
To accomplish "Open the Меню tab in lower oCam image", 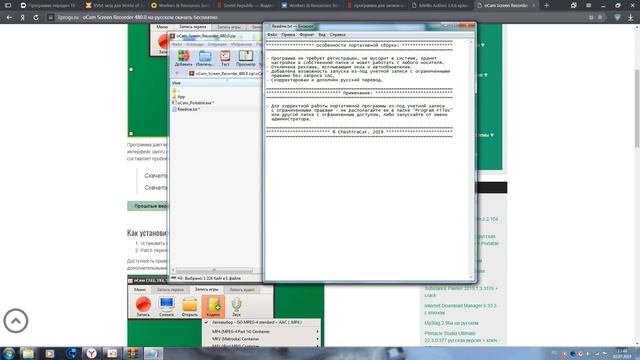I will pos(140,289).
